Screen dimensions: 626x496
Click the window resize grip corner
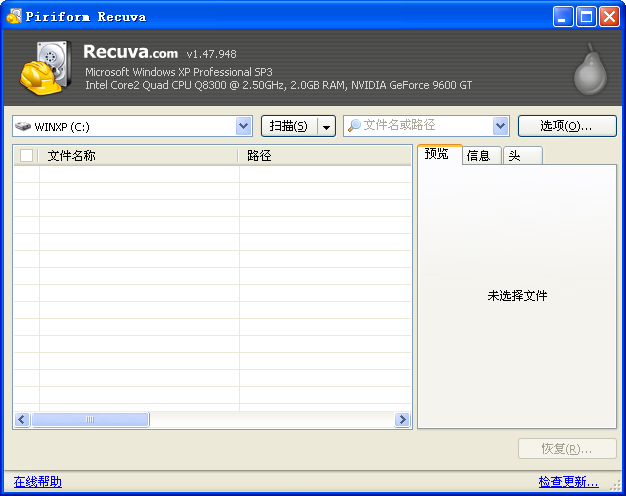616,486
